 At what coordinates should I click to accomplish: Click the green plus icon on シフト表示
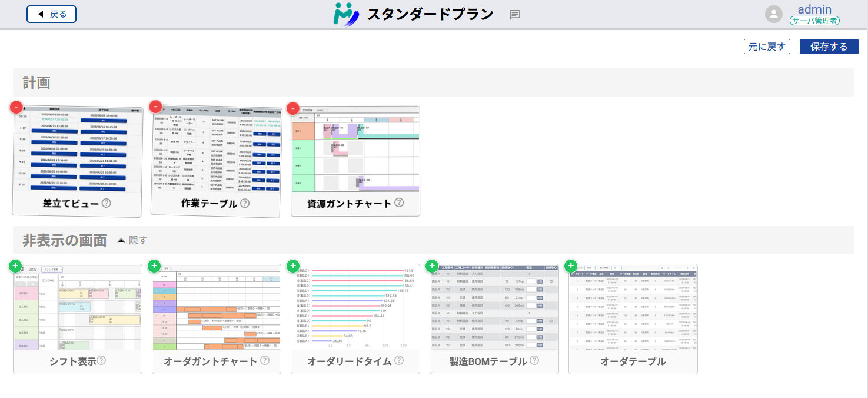15,266
